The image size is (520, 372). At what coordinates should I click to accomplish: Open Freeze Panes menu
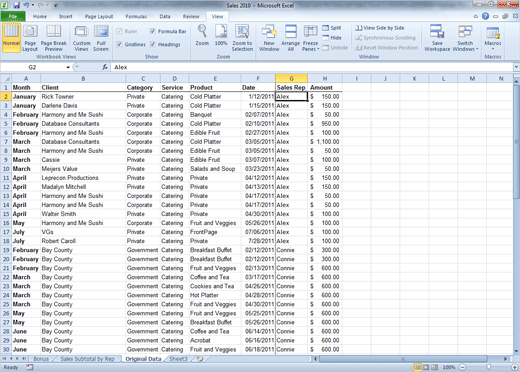pyautogui.click(x=310, y=37)
